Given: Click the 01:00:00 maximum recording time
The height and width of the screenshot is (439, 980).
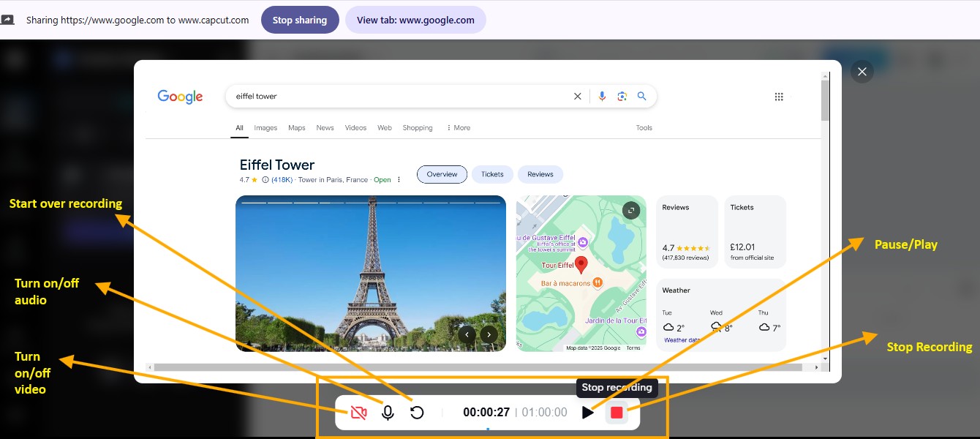Looking at the screenshot, I should click(545, 413).
